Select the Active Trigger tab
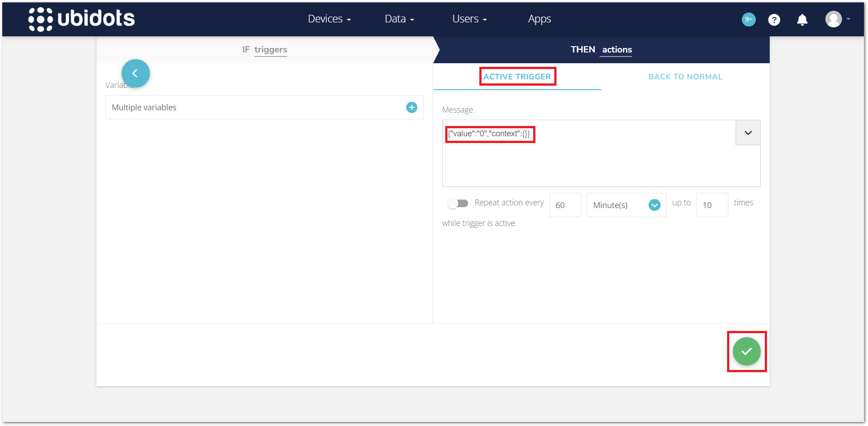 (x=517, y=77)
